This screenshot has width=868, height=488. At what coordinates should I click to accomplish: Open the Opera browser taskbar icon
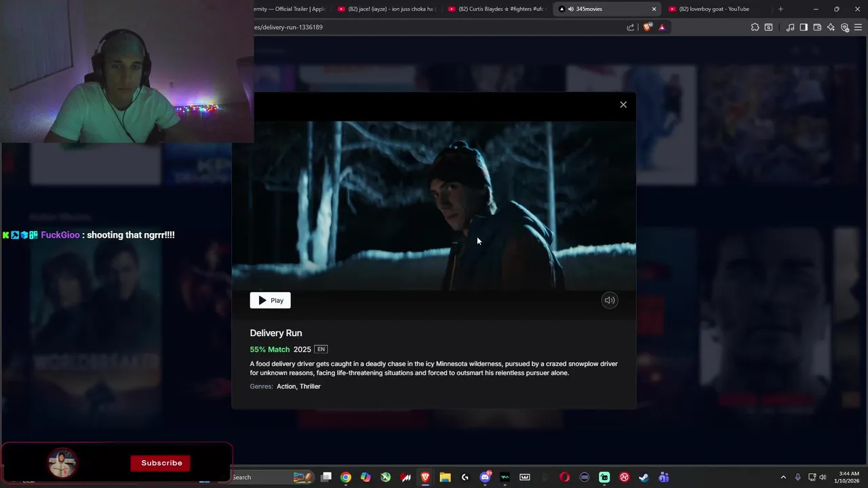point(564,477)
